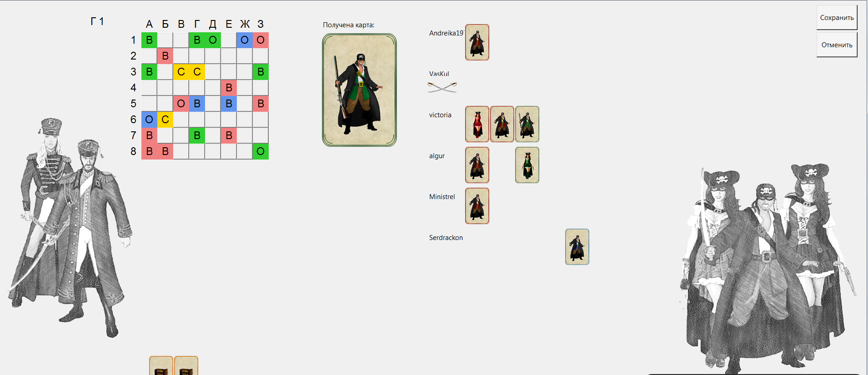868x375 pixels.
Task: Click blue cell А6 marked О
Action: 149,120
